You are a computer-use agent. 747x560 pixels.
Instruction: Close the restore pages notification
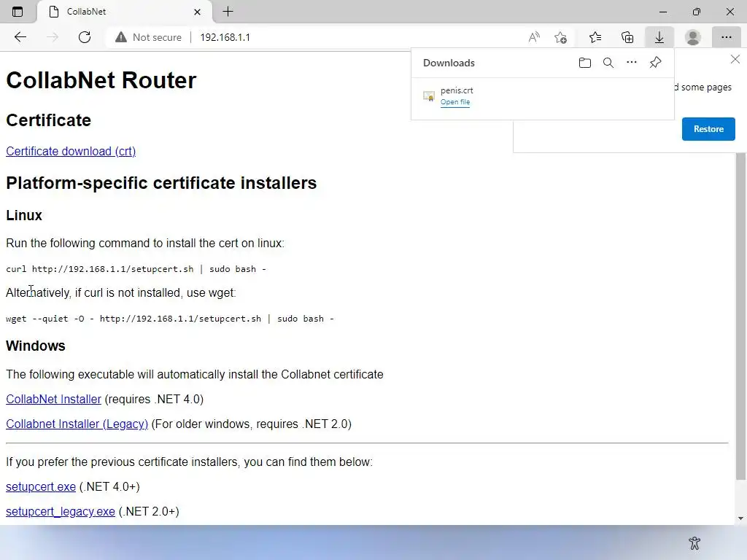pyautogui.click(x=735, y=59)
